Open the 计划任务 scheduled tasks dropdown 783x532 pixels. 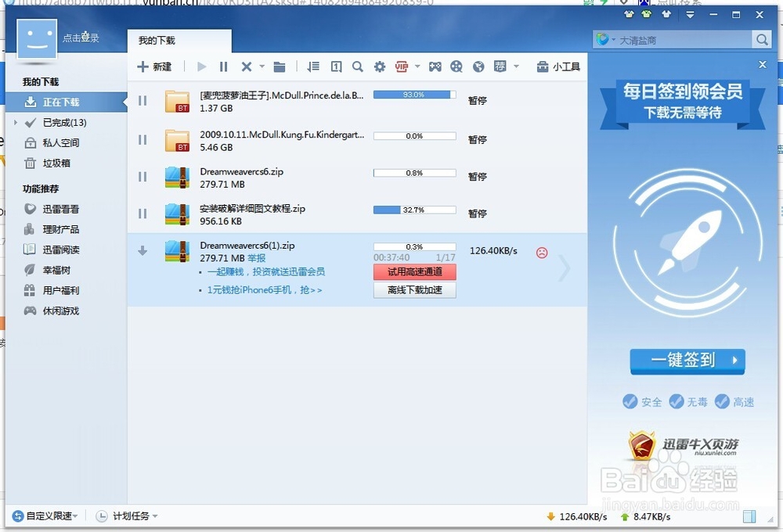(127, 516)
